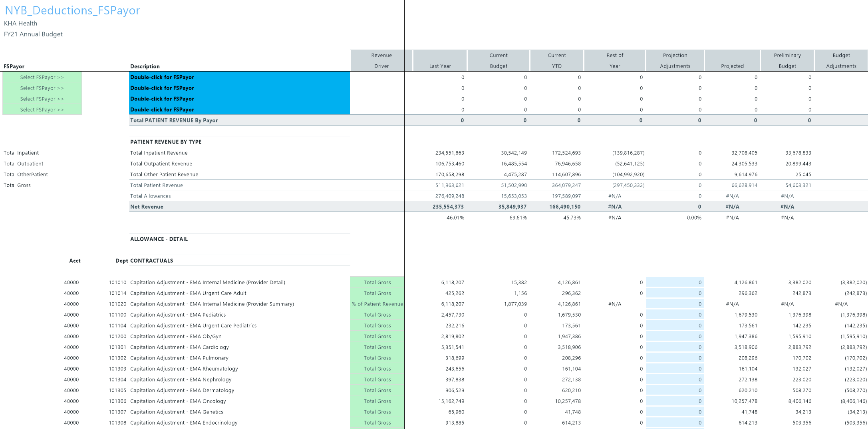Click the NYB_Deductions_FSPayor title
This screenshot has width=868, height=429.
pos(72,10)
